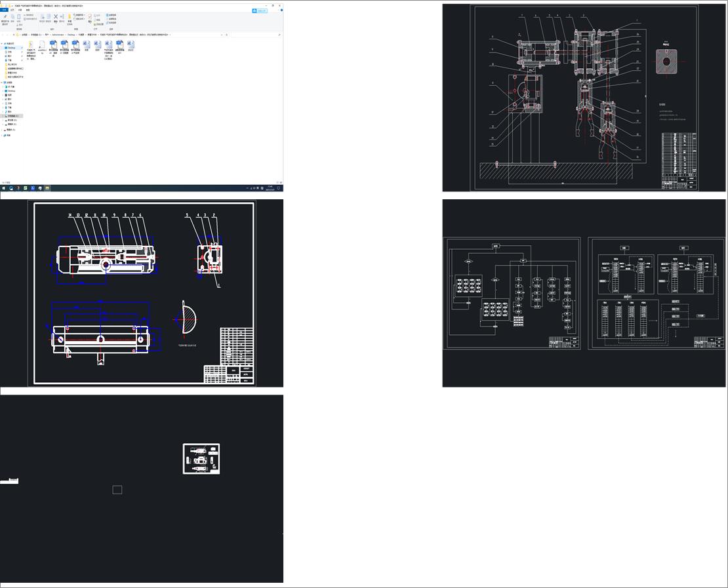Open the Windows Start menu
The width and height of the screenshot is (728, 588).
tap(3, 188)
